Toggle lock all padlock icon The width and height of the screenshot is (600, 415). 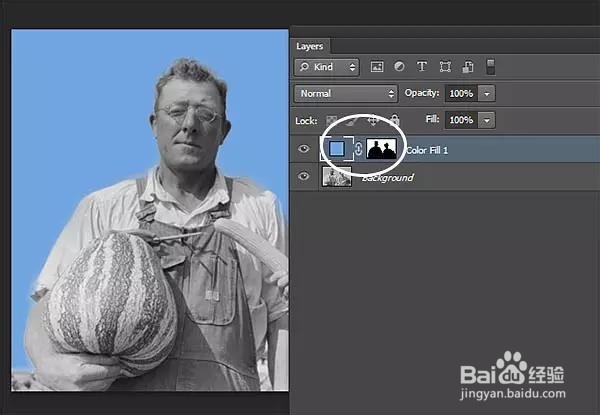(395, 120)
